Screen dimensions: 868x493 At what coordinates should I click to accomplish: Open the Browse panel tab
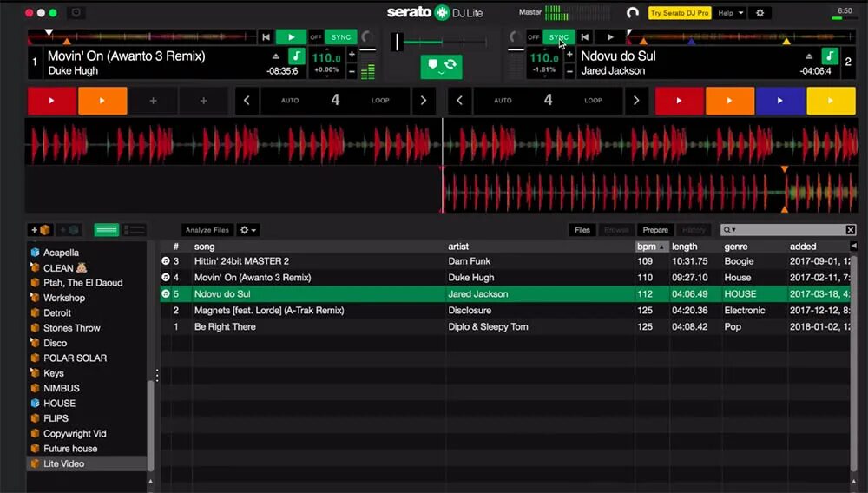[616, 230]
